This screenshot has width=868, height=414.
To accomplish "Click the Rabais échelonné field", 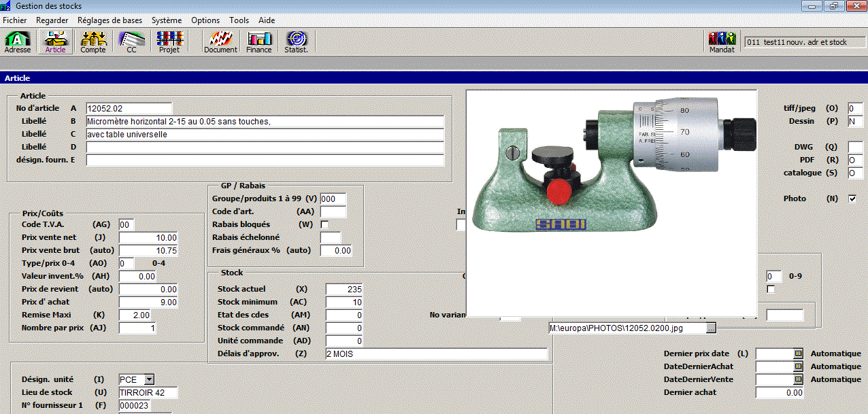I will tap(331, 237).
